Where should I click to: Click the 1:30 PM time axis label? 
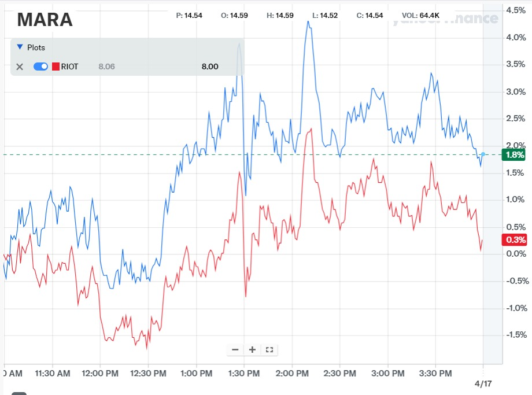tap(244, 373)
